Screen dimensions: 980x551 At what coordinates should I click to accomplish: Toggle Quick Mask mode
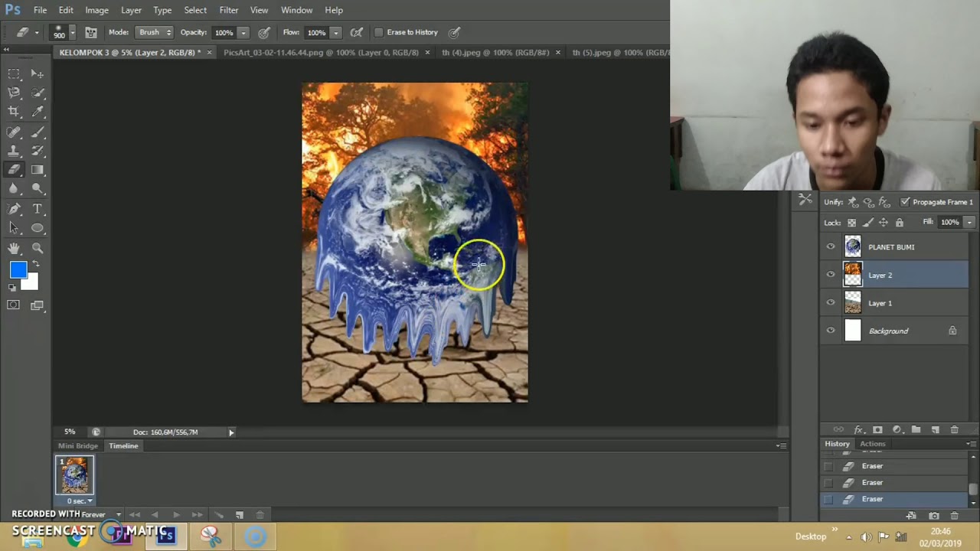14,305
